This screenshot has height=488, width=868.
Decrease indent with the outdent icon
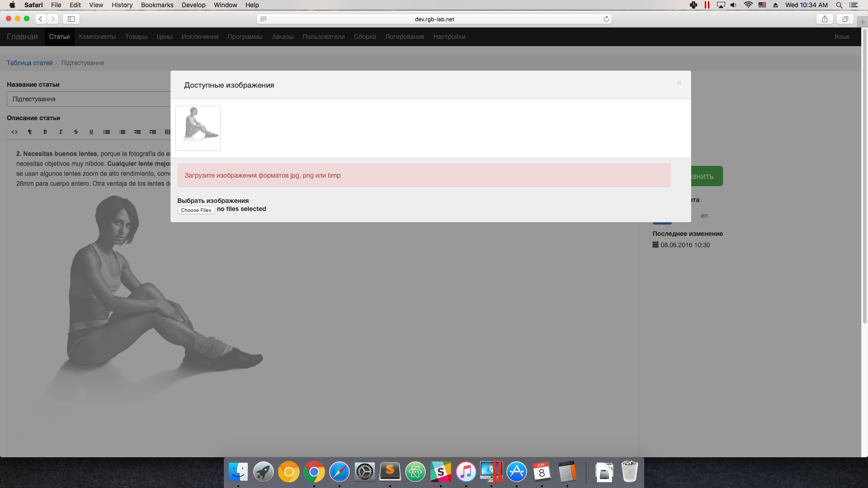[x=137, y=132]
